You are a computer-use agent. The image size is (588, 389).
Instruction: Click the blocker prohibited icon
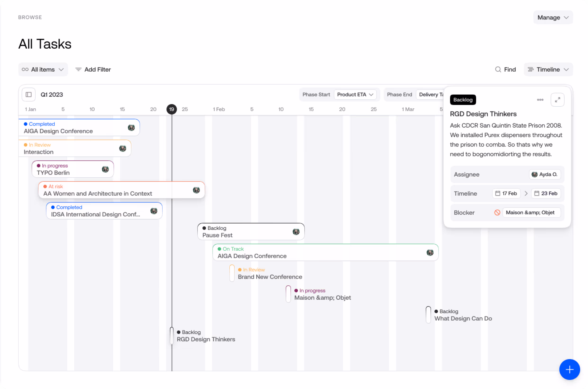pyautogui.click(x=497, y=213)
